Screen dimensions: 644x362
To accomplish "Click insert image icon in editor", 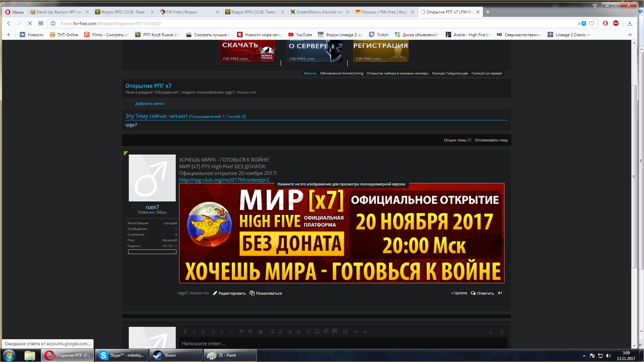I will [x=317, y=331].
